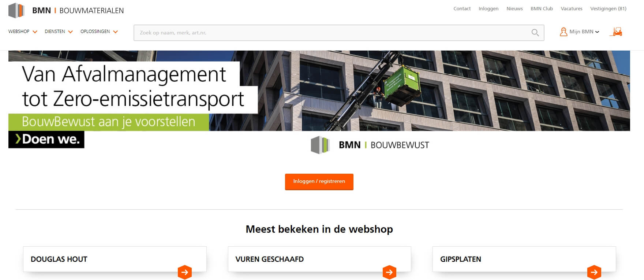Open Vestigingen (81) link
The height and width of the screenshot is (280, 644).
(x=608, y=8)
